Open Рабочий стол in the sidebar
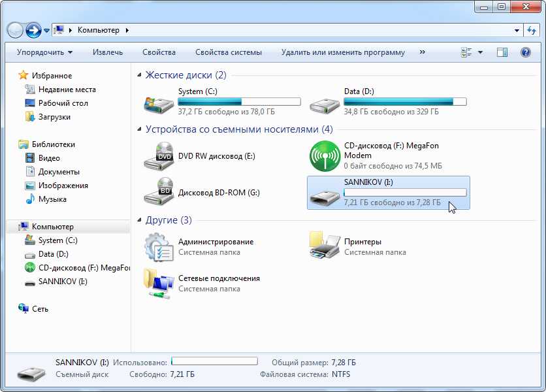This screenshot has width=546, height=392. coord(63,103)
